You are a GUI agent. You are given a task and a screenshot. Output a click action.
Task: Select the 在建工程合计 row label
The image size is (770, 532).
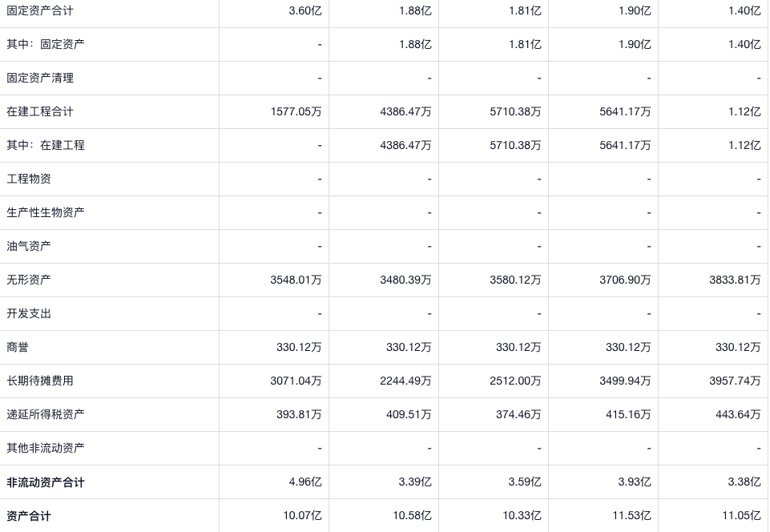pos(40,111)
